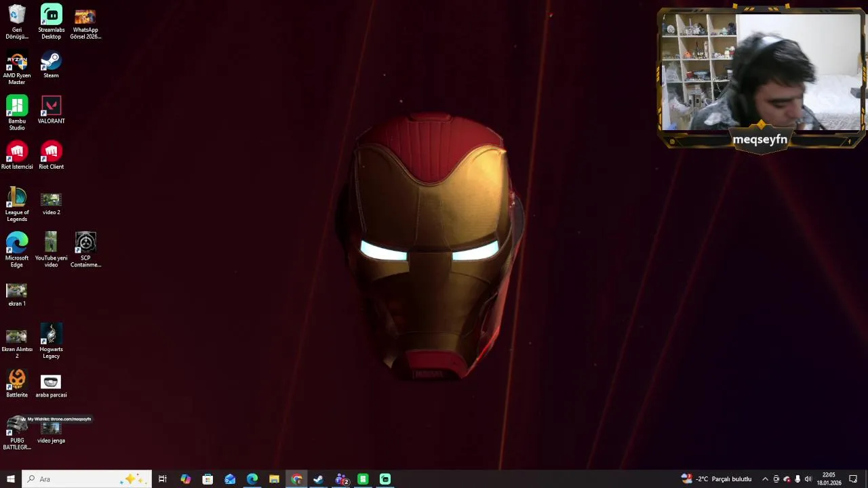Open the OneDrive cloud tray icon

[787, 479]
